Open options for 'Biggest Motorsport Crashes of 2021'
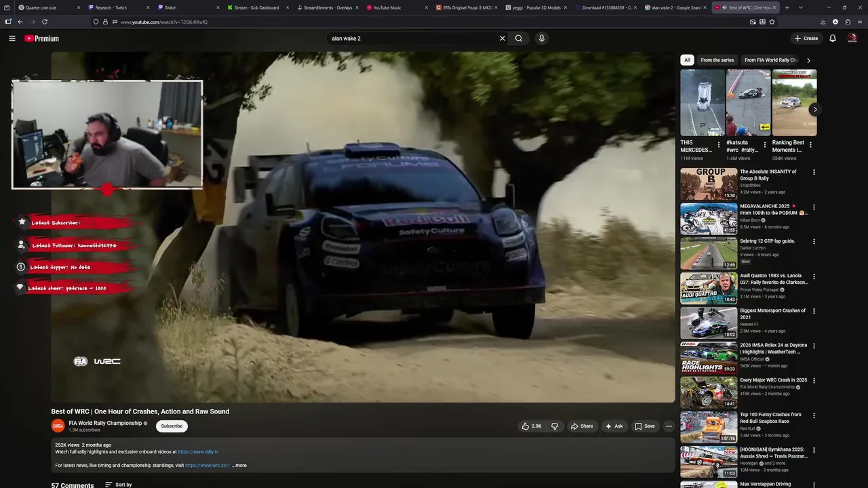868x488 pixels. tap(814, 312)
